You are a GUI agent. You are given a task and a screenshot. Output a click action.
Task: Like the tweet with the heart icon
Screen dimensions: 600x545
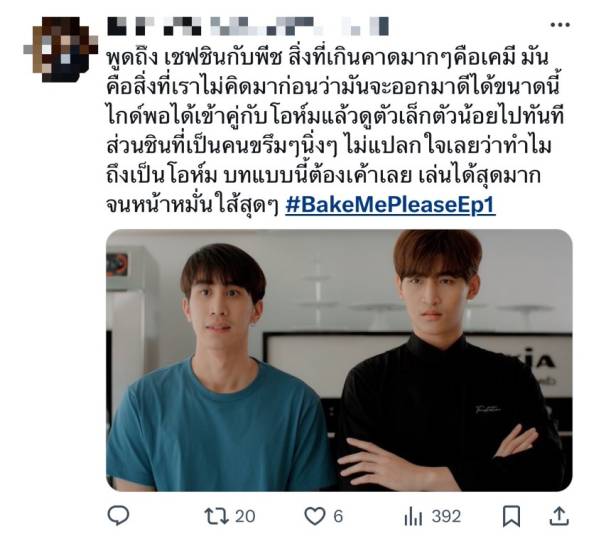[x=315, y=516]
